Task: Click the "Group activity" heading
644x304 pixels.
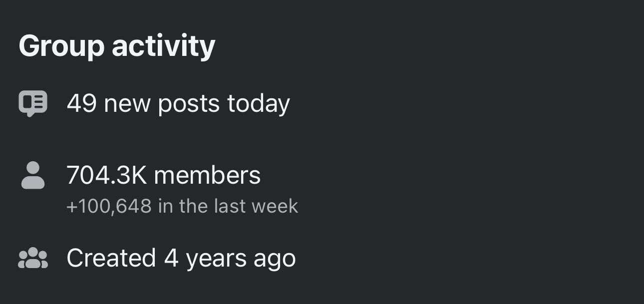Action: click(x=117, y=46)
